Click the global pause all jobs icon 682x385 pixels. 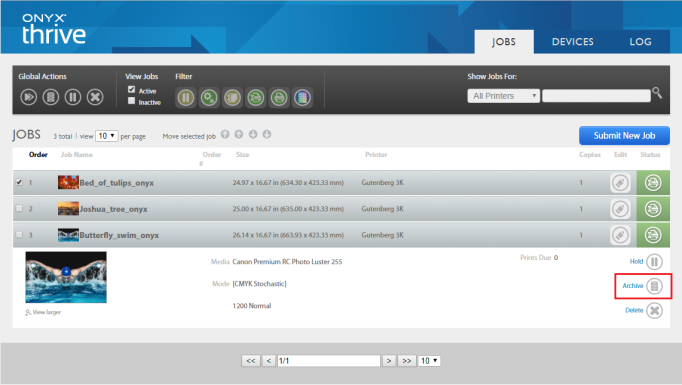[73, 97]
